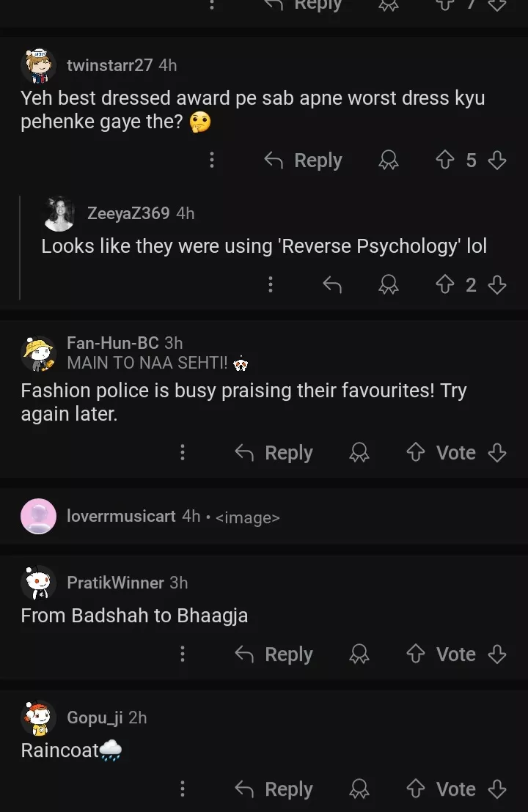Click the award icon on PratikWinner's comment
Image resolution: width=528 pixels, height=812 pixels.
coord(359,654)
